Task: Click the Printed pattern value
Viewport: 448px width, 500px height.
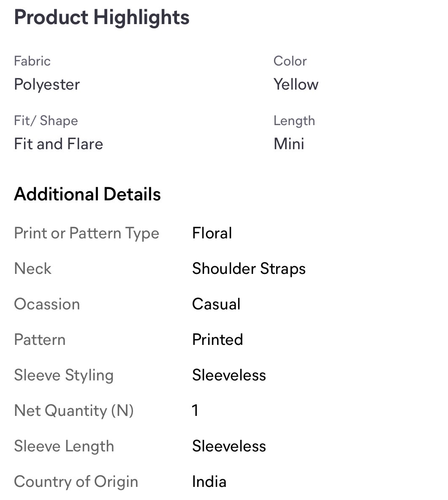Action: tap(217, 340)
